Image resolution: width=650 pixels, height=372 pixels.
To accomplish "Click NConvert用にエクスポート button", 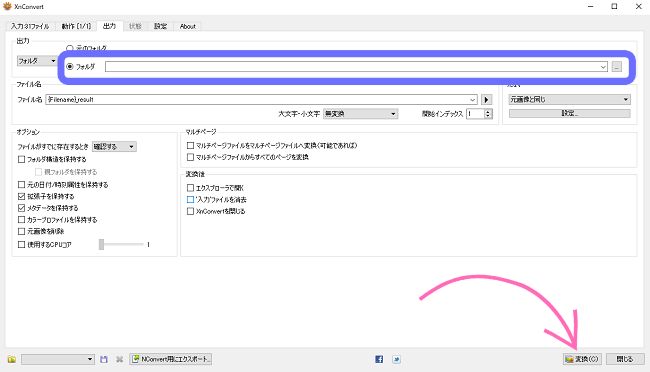I will click(x=171, y=359).
